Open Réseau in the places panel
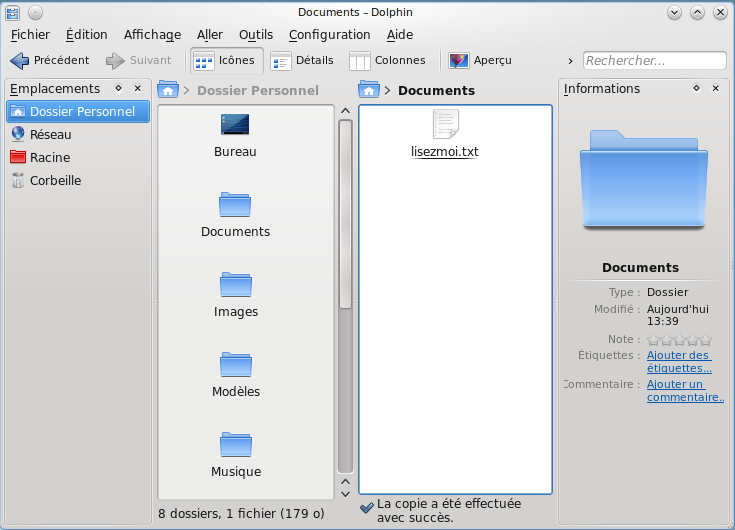 (50, 134)
